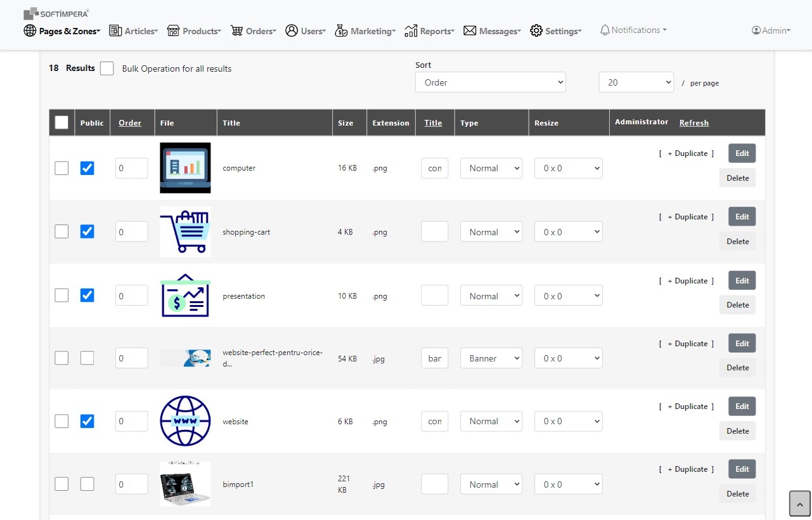Click Delete for the website row
Image resolution: width=812 pixels, height=520 pixels.
click(x=738, y=431)
